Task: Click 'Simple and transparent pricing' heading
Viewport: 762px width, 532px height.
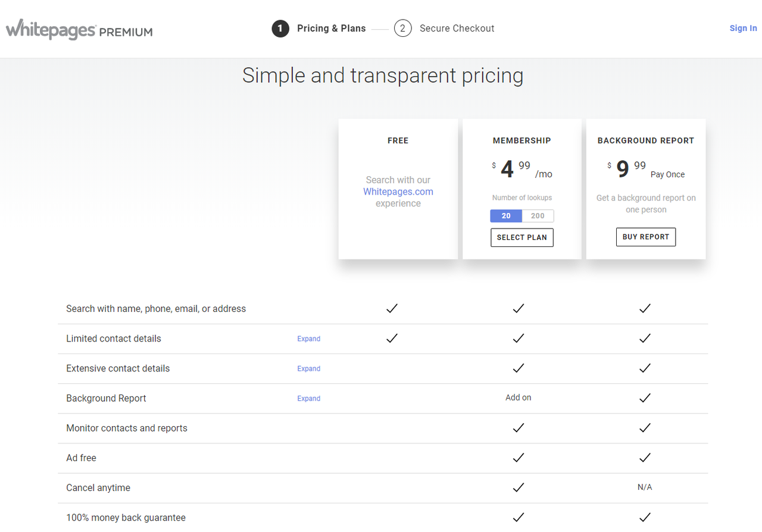Action: pyautogui.click(x=383, y=76)
